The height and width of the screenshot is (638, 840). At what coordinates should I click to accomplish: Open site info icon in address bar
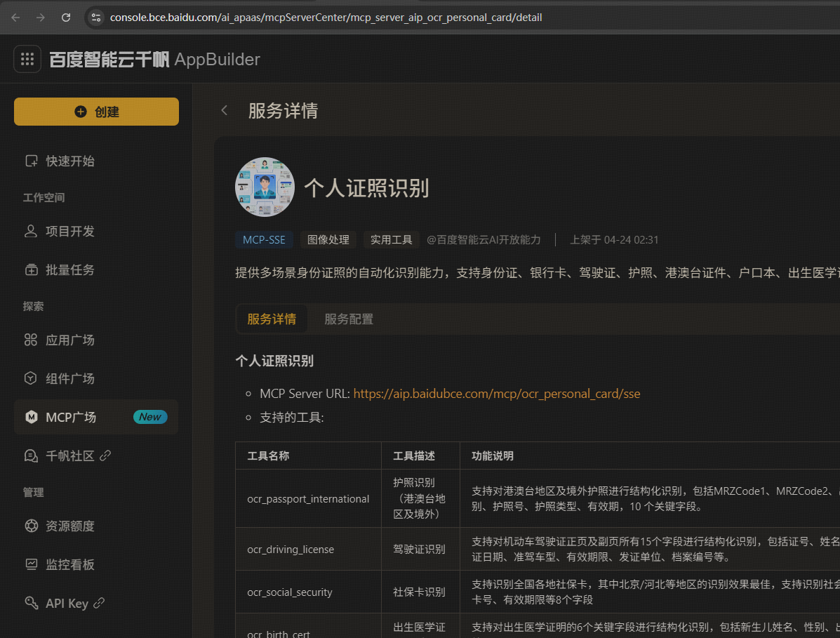pyautogui.click(x=96, y=18)
